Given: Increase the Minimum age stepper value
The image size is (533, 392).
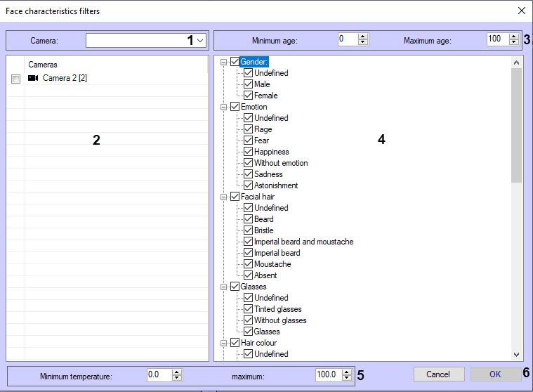Looking at the screenshot, I should pos(363,37).
